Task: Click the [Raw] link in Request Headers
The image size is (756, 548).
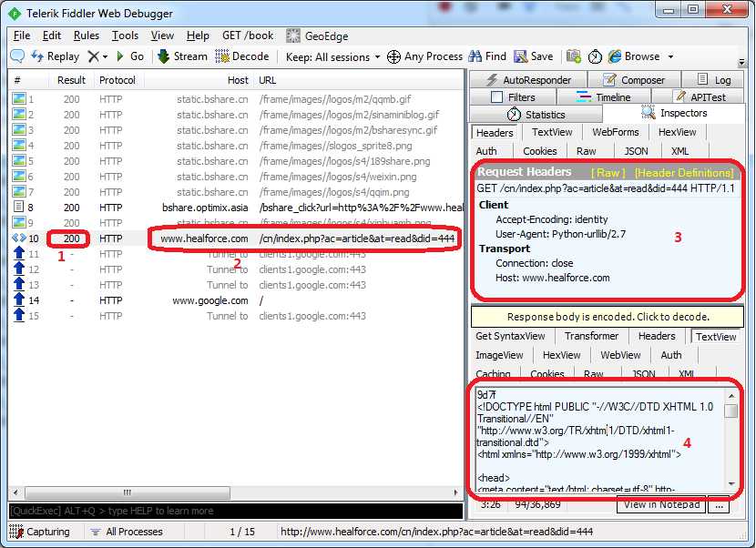Action: pos(608,173)
